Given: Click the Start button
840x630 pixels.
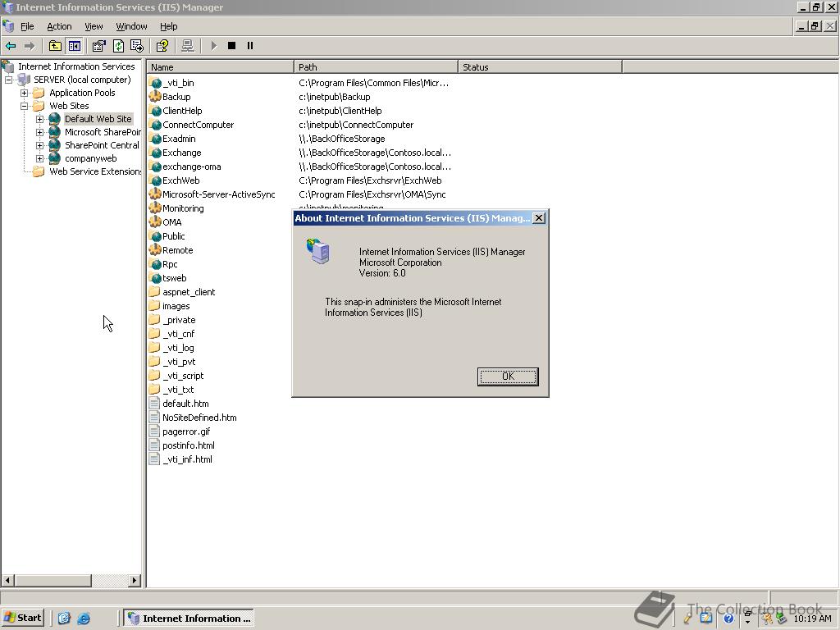Looking at the screenshot, I should [23, 618].
